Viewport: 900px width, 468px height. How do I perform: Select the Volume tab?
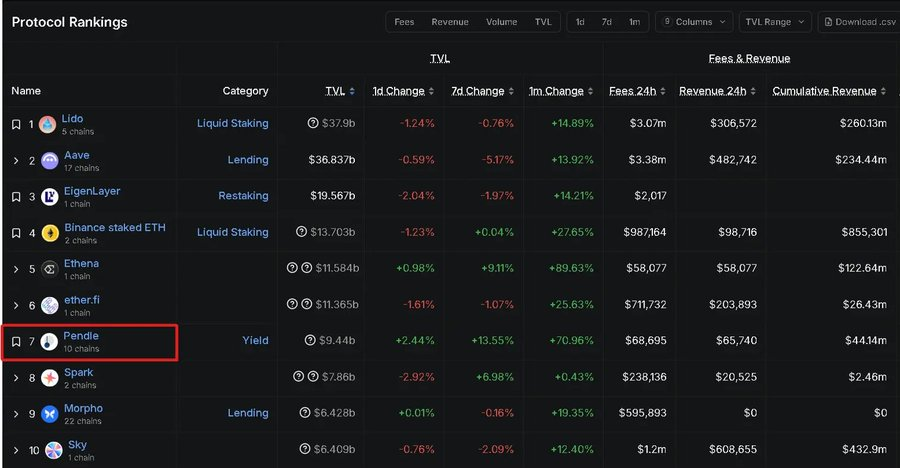[x=502, y=22]
